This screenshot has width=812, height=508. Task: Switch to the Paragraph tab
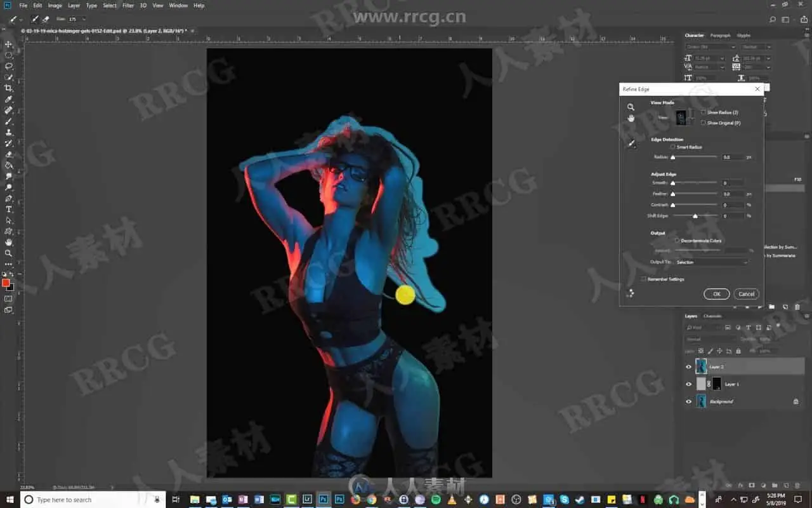pos(720,36)
